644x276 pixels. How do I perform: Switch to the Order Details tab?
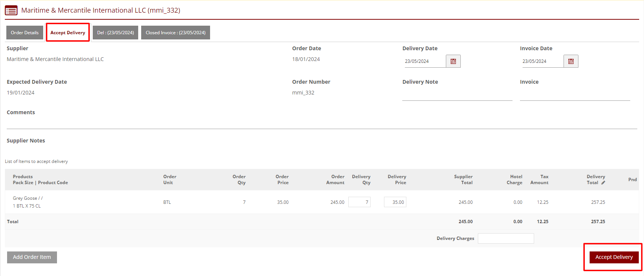click(x=25, y=33)
